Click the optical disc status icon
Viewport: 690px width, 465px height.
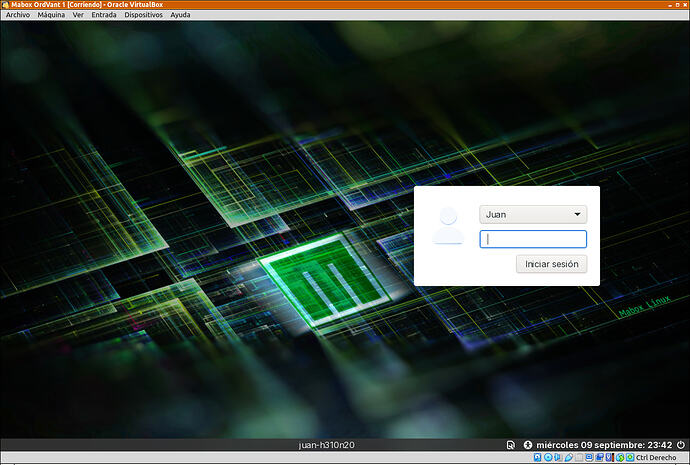click(x=548, y=458)
